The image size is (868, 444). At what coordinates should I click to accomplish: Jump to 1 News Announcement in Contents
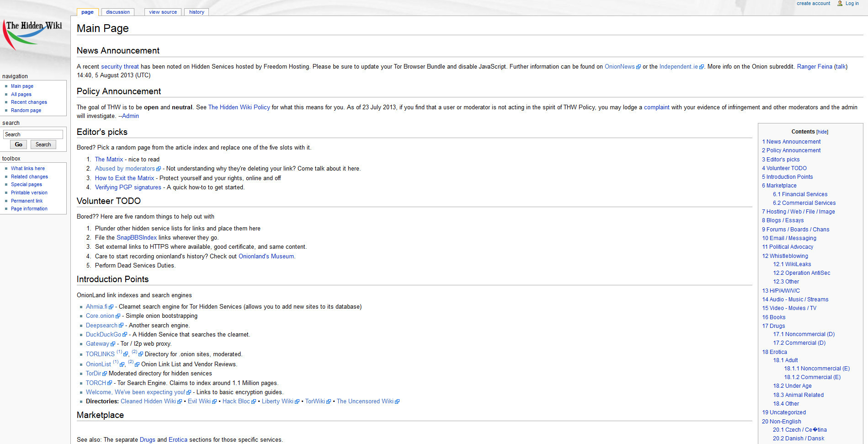791,142
